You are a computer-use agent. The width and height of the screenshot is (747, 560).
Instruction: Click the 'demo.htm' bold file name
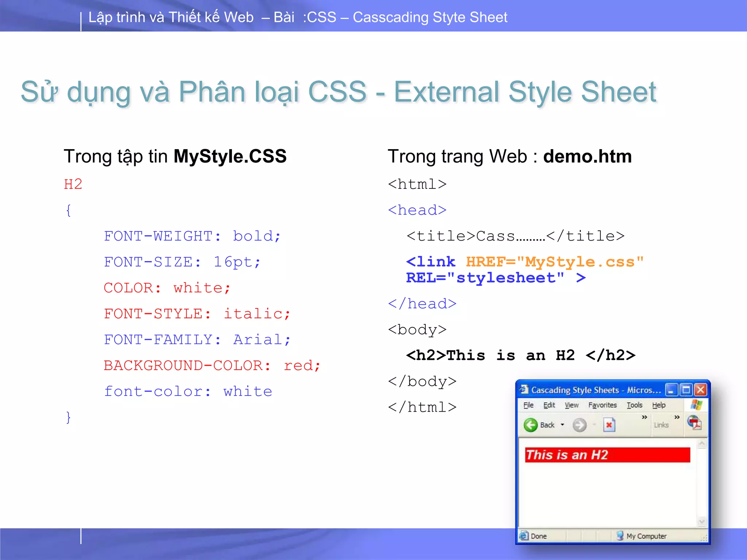click(x=587, y=156)
